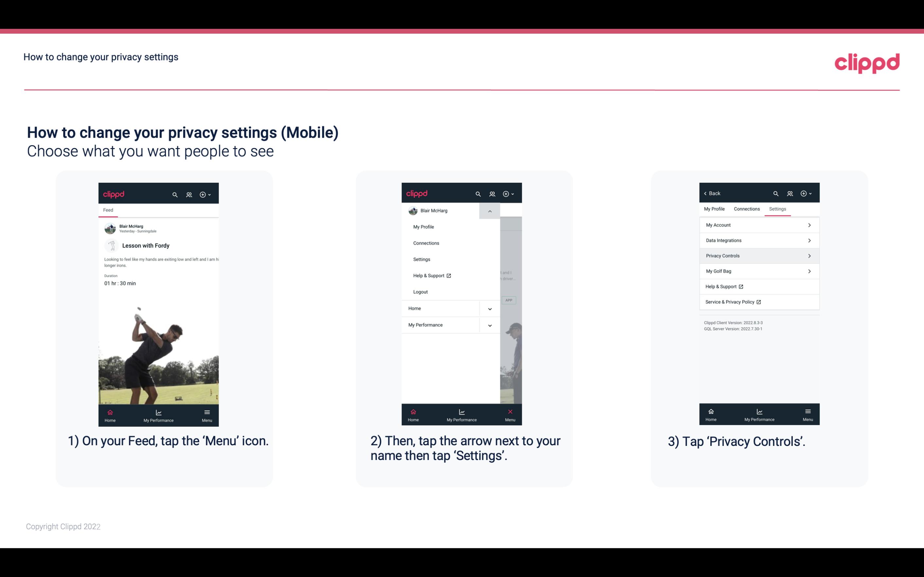924x577 pixels.
Task: Select the Settings tab in profile
Action: 778,209
